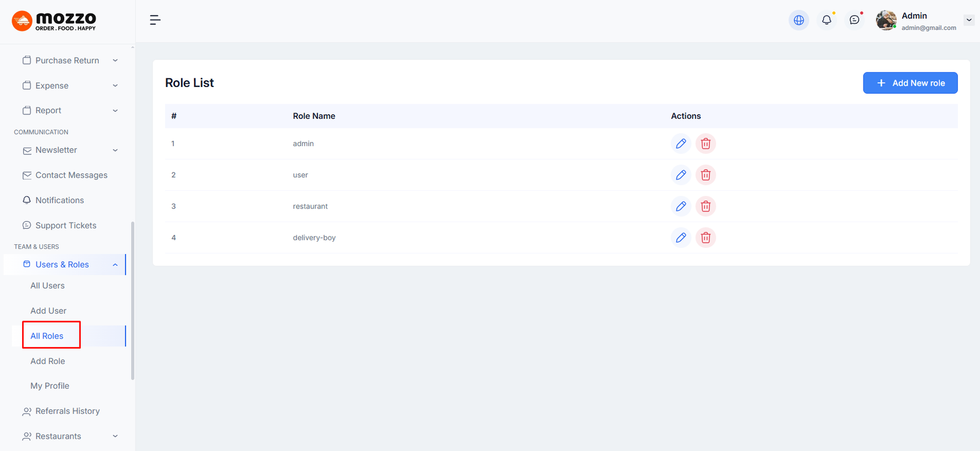
Task: Click the Mozzo logo
Action: (x=54, y=21)
